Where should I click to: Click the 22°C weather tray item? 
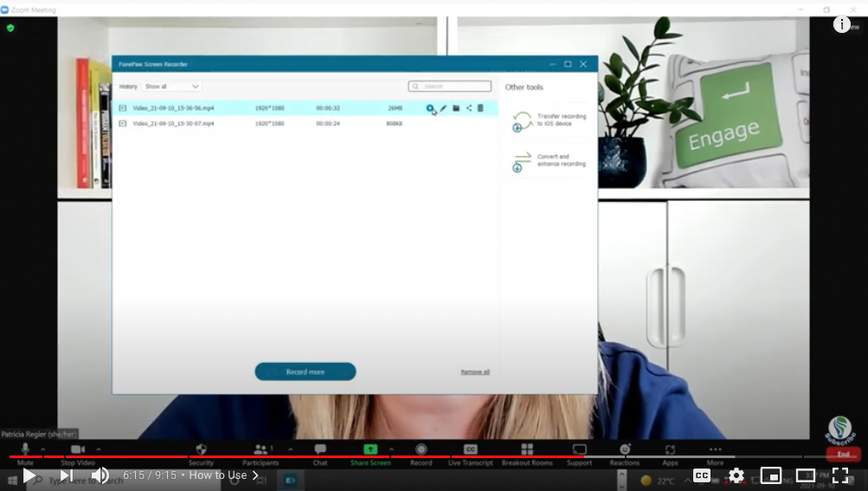pos(657,481)
